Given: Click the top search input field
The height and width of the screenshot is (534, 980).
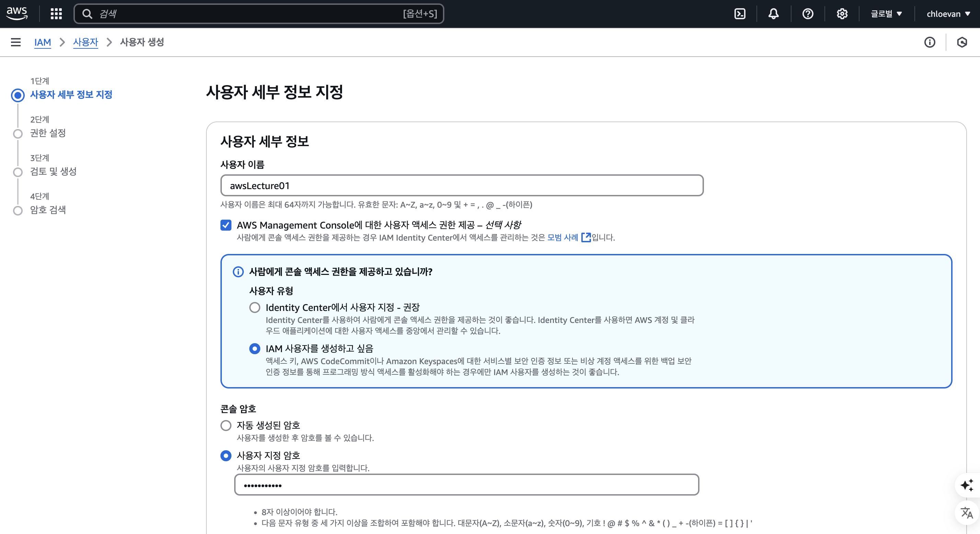Looking at the screenshot, I should pyautogui.click(x=259, y=14).
